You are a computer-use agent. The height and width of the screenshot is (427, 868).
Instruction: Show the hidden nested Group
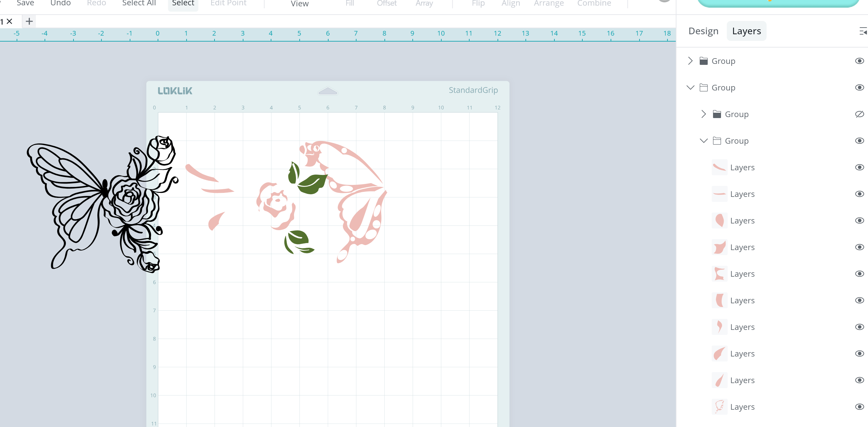[x=859, y=114]
